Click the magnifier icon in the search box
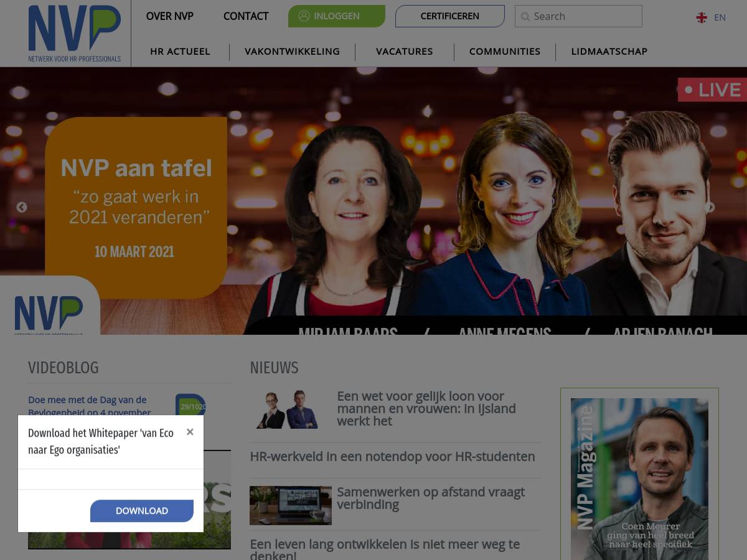Image resolution: width=747 pixels, height=560 pixels. click(x=525, y=17)
